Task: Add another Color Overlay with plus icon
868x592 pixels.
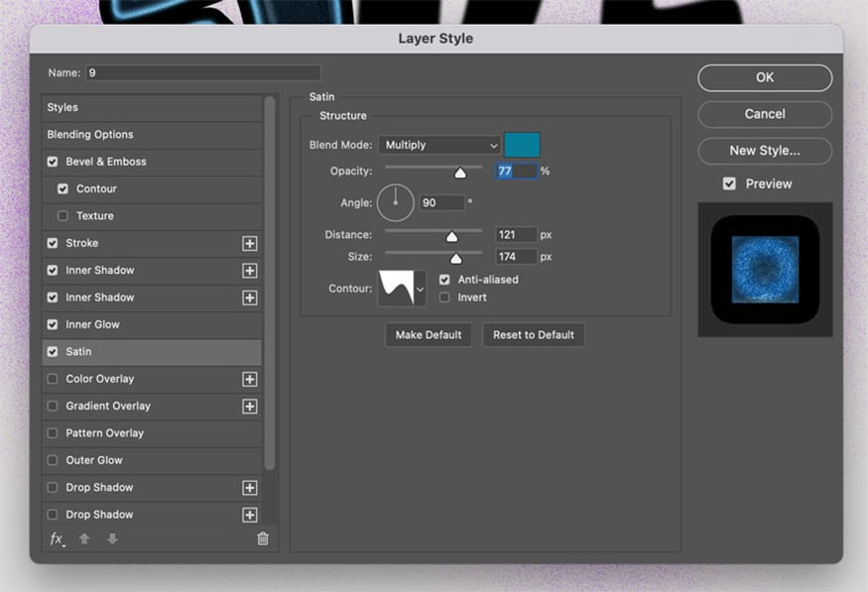Action: [x=249, y=379]
